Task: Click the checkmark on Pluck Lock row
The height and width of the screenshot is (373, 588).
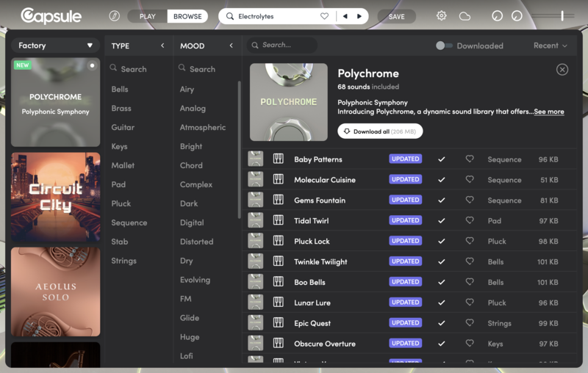Action: 441,241
